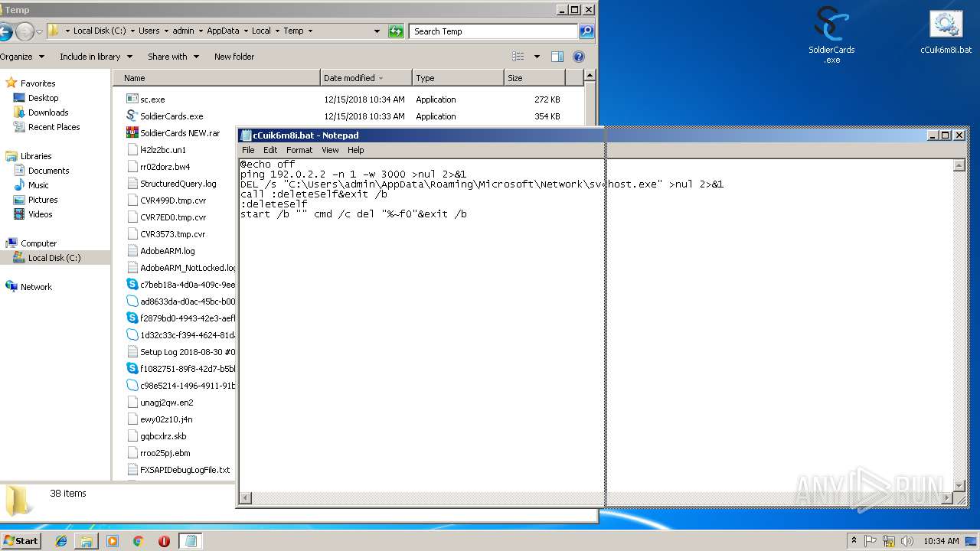Click the Explorer refresh button
The image size is (980, 551).
(x=396, y=31)
